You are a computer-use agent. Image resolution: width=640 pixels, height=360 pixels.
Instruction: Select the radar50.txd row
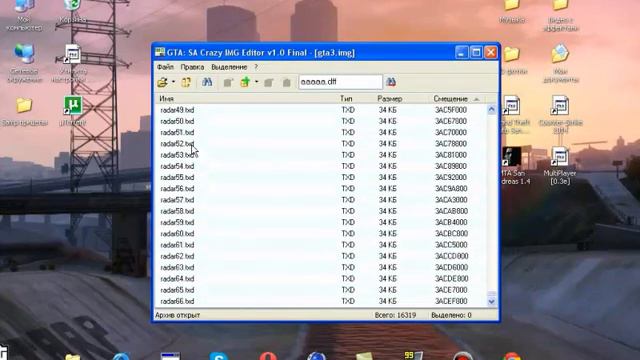click(321, 121)
